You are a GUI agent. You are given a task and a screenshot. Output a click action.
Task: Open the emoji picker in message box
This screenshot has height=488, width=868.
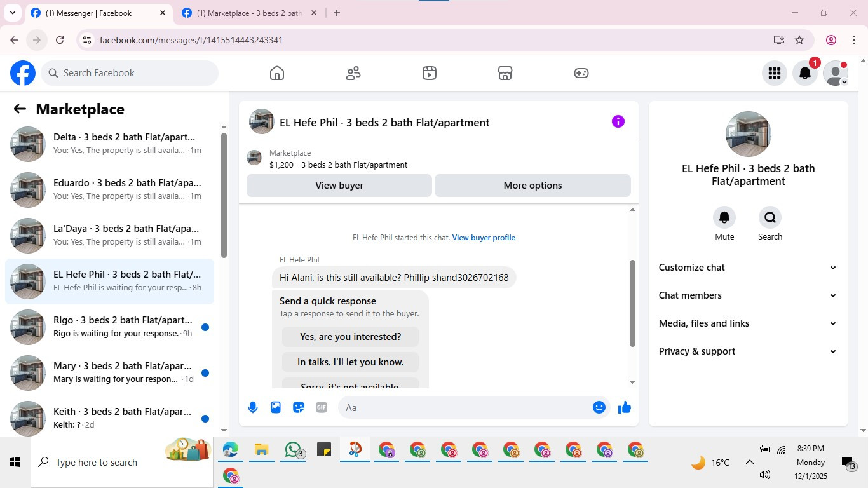(599, 407)
